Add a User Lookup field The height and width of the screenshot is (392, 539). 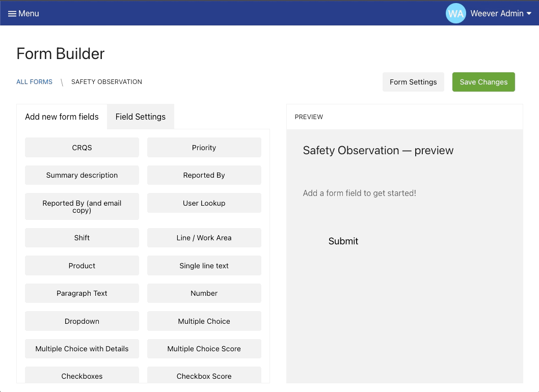(204, 203)
